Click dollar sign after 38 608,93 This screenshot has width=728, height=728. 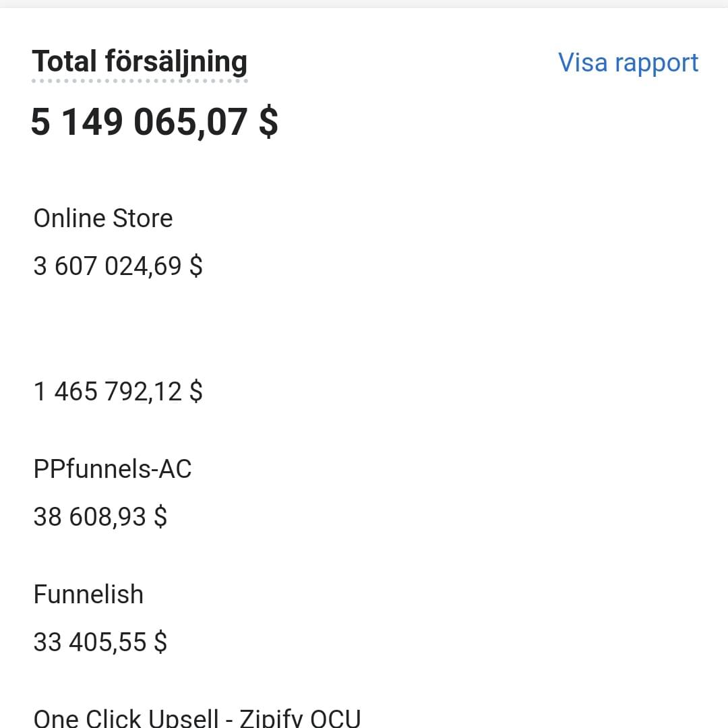pos(160,517)
